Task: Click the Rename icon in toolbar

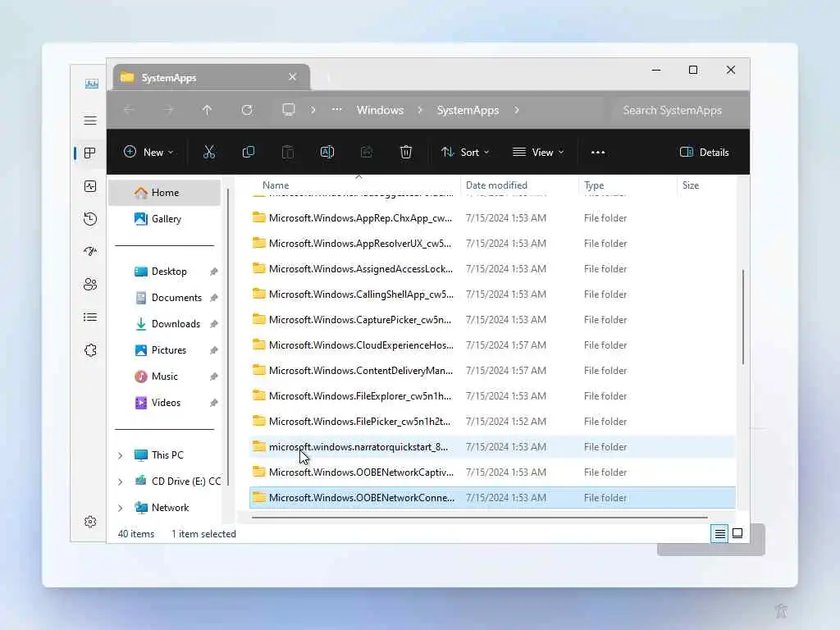Action: click(x=326, y=152)
